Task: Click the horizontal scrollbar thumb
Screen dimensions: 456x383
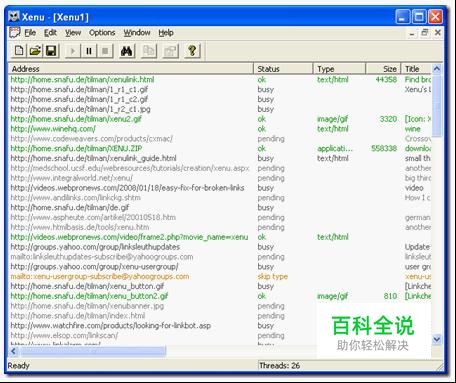Action: [92, 351]
